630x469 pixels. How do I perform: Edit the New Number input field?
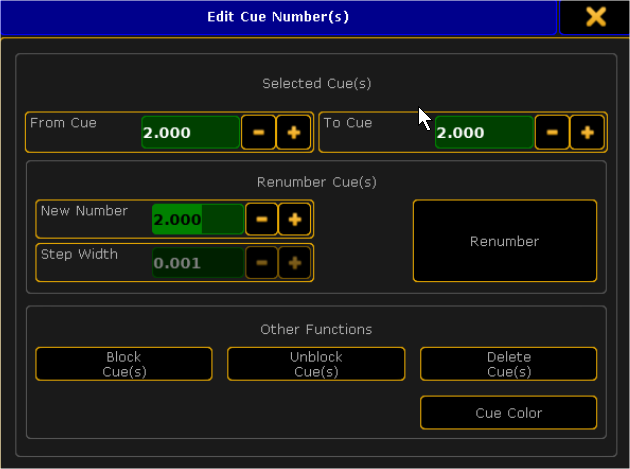[197, 219]
